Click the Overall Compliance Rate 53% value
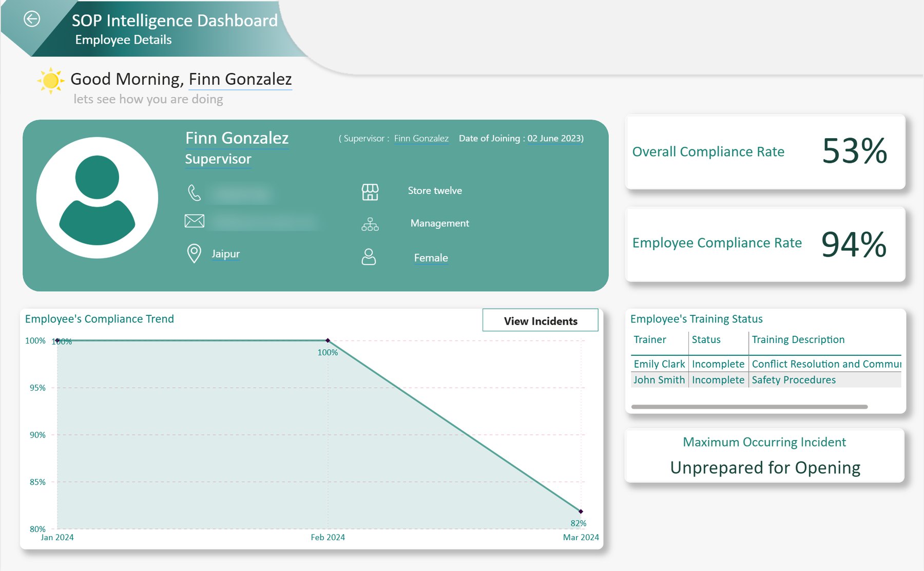Image resolution: width=924 pixels, height=571 pixels. tap(855, 151)
